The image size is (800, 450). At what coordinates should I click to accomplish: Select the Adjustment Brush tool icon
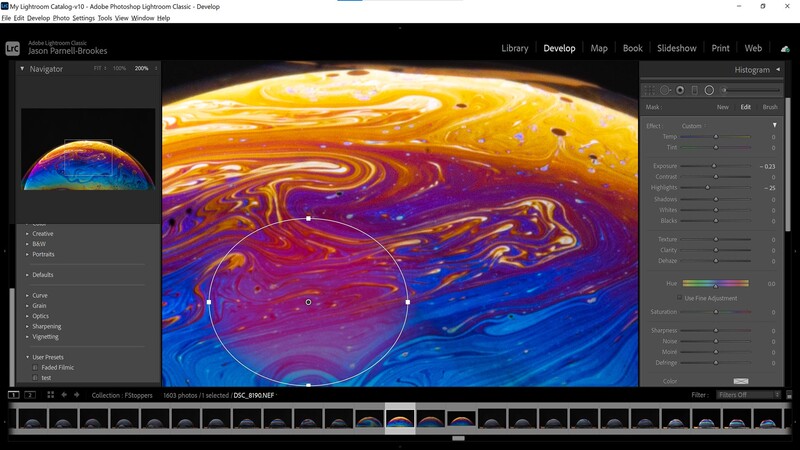point(723,90)
